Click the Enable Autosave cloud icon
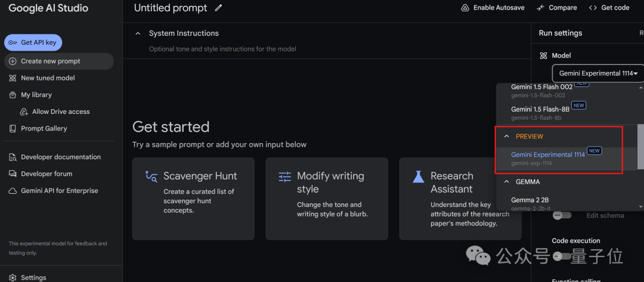 point(465,8)
